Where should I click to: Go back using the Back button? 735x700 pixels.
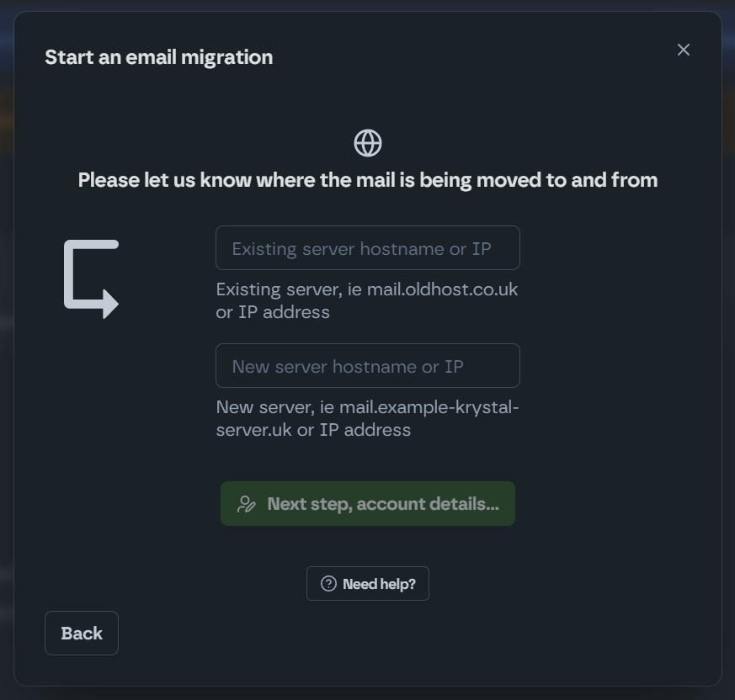[x=82, y=633]
